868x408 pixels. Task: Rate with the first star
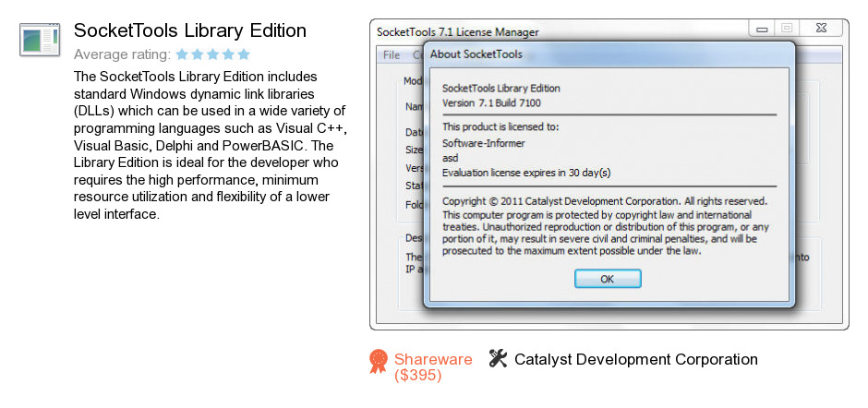pyautogui.click(x=182, y=54)
